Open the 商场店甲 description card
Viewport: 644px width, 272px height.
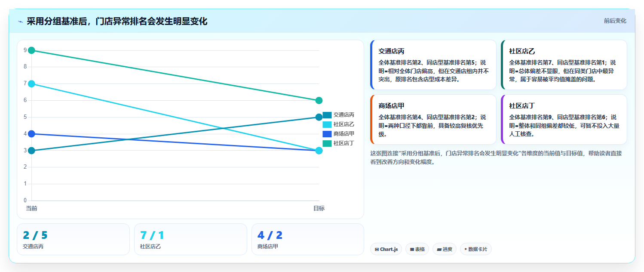[433, 119]
